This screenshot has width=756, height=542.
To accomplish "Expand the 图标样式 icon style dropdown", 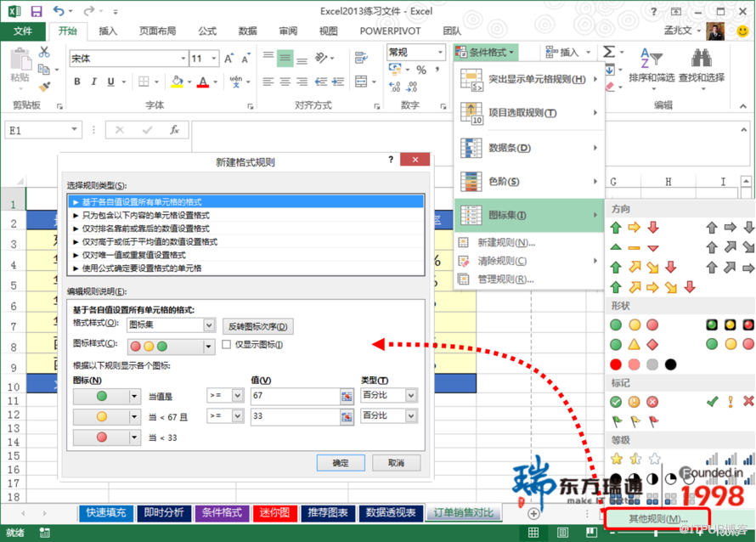I will (x=209, y=347).
